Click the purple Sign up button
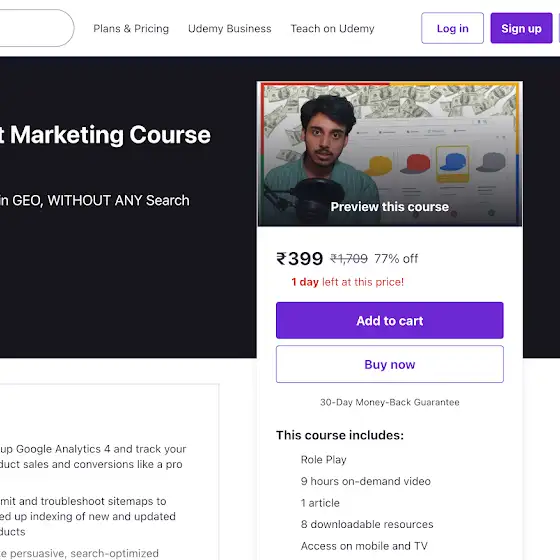 521,28
